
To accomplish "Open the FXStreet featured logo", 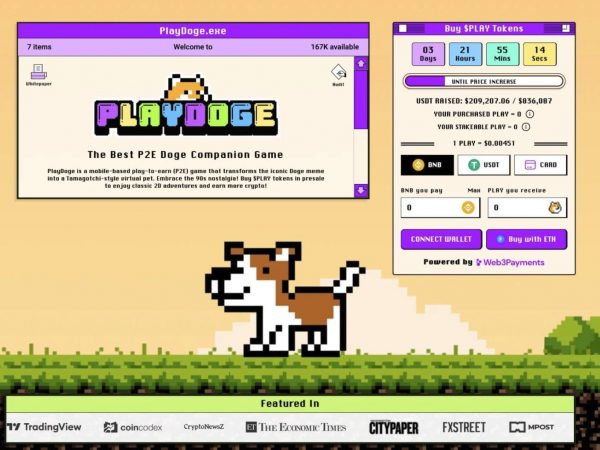I will [464, 427].
